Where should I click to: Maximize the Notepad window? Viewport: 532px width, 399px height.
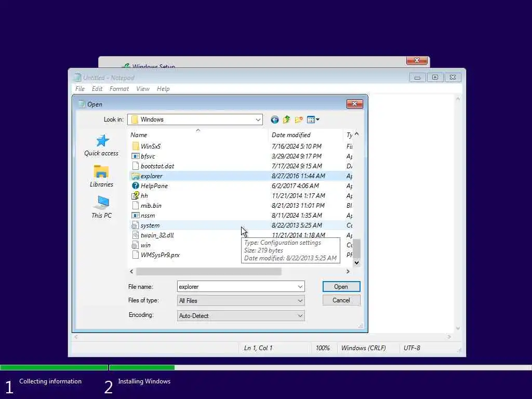coord(435,77)
